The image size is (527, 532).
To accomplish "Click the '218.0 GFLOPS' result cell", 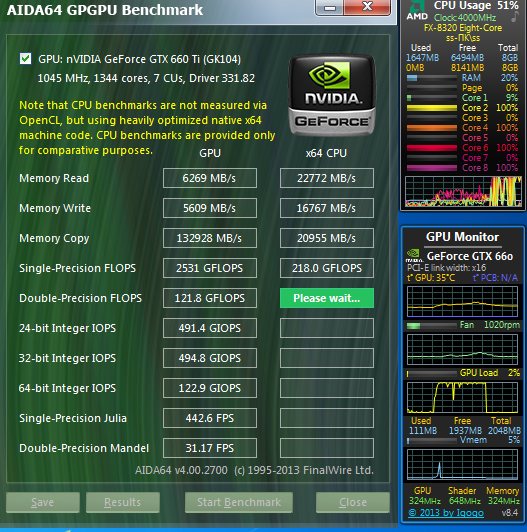I will point(327,268).
